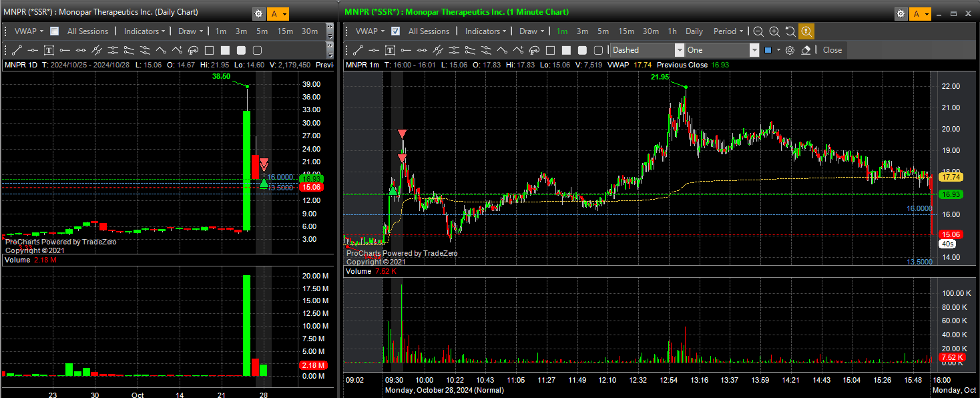Choose empty square shape in 1 Minute Chart
This screenshot has width=980, height=398.
(550, 50)
